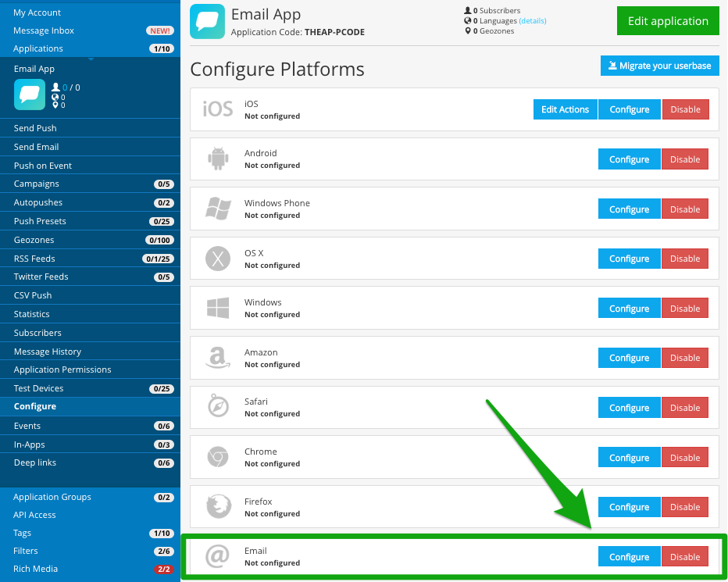Click the Chrome platform icon

click(218, 457)
